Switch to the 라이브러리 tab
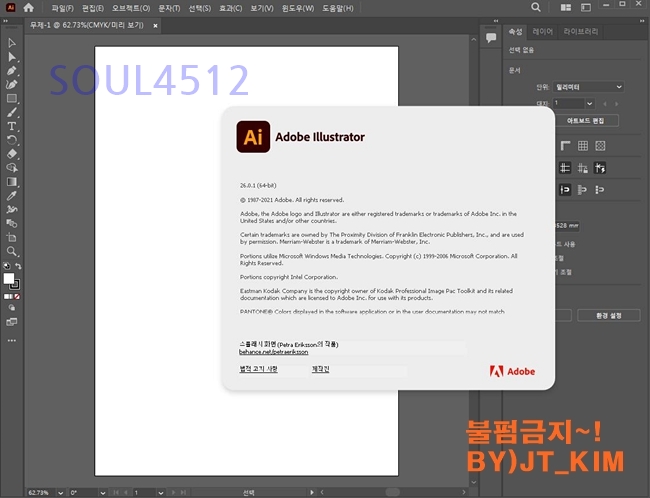 coord(580,32)
